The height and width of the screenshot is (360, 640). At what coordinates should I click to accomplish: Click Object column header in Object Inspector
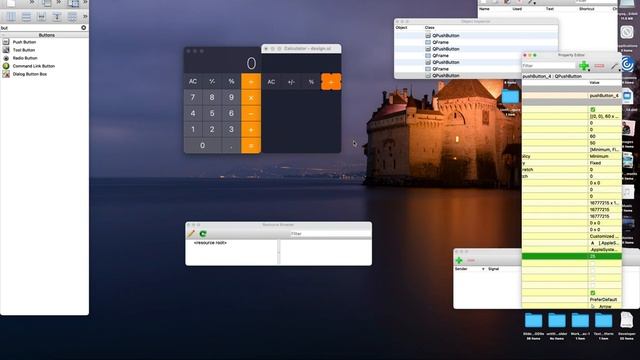click(402, 28)
